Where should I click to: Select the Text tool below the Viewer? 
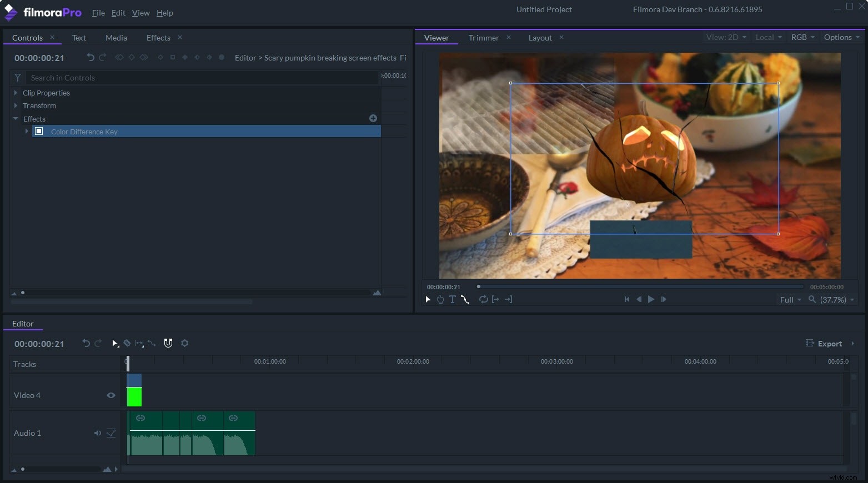point(452,299)
